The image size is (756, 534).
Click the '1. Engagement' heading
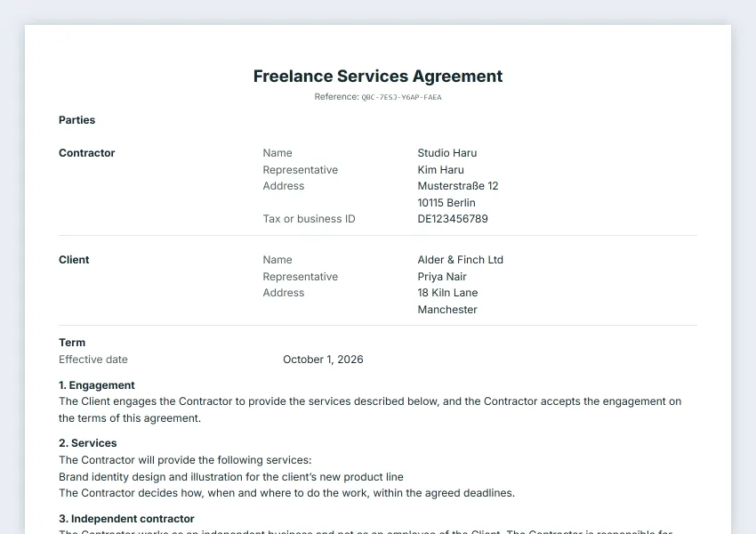(x=96, y=385)
